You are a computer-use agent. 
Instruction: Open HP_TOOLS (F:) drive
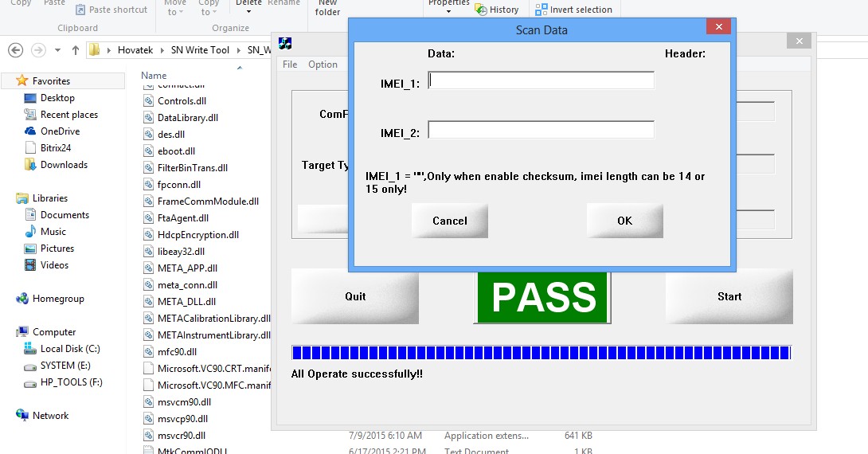click(x=71, y=382)
